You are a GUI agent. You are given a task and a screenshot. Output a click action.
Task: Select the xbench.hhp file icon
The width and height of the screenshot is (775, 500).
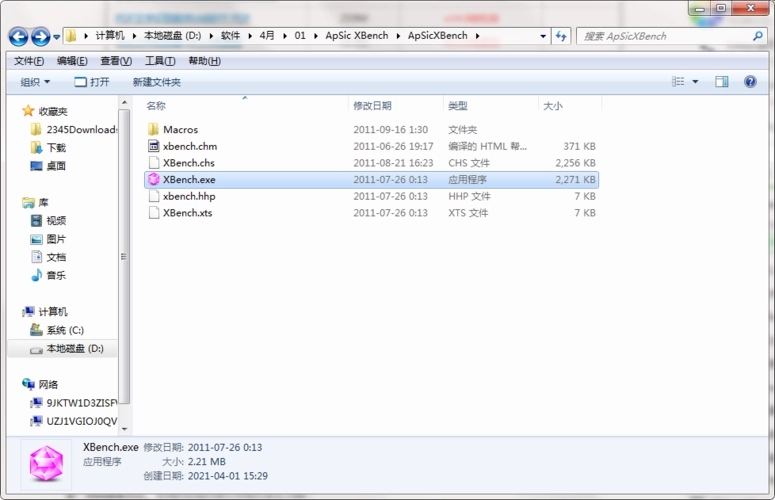(154, 196)
